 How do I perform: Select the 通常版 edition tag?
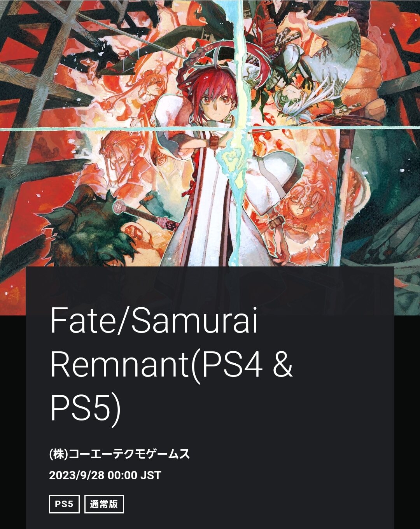point(104,504)
